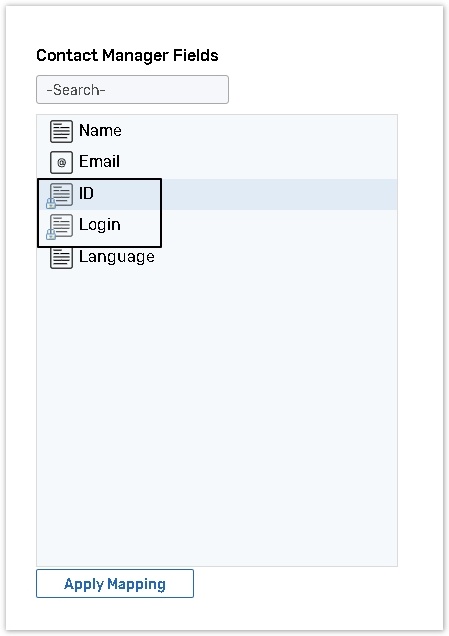Select the Language field label
The height and width of the screenshot is (636, 449).
[117, 257]
